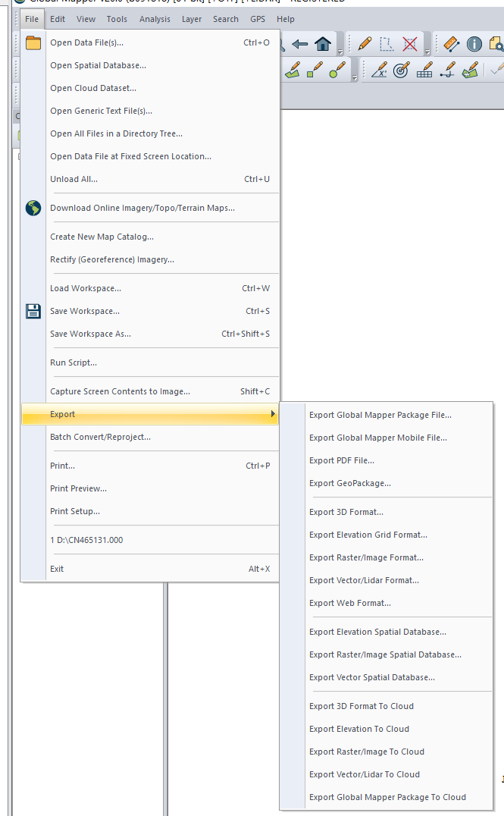Image resolution: width=504 pixels, height=816 pixels.
Task: Select Unload All...
Action: click(x=150, y=179)
